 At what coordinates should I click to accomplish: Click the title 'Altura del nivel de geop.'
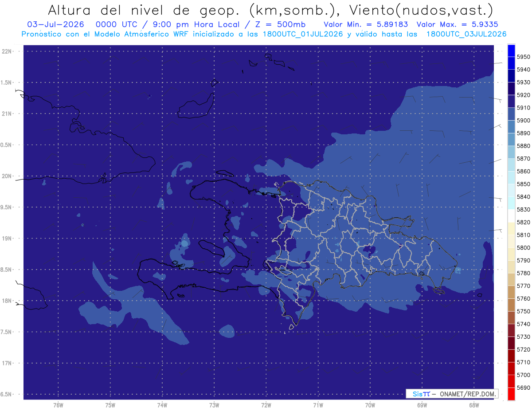(143, 10)
